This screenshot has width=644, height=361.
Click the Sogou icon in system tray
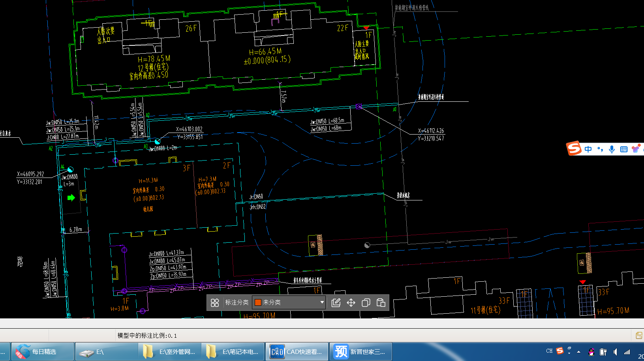[560, 351]
